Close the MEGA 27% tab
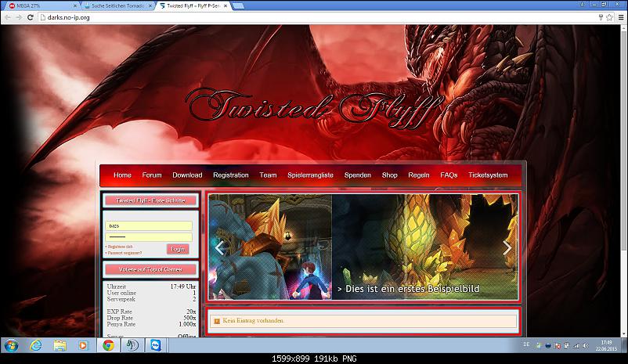This screenshot has width=628, height=364. [74, 6]
